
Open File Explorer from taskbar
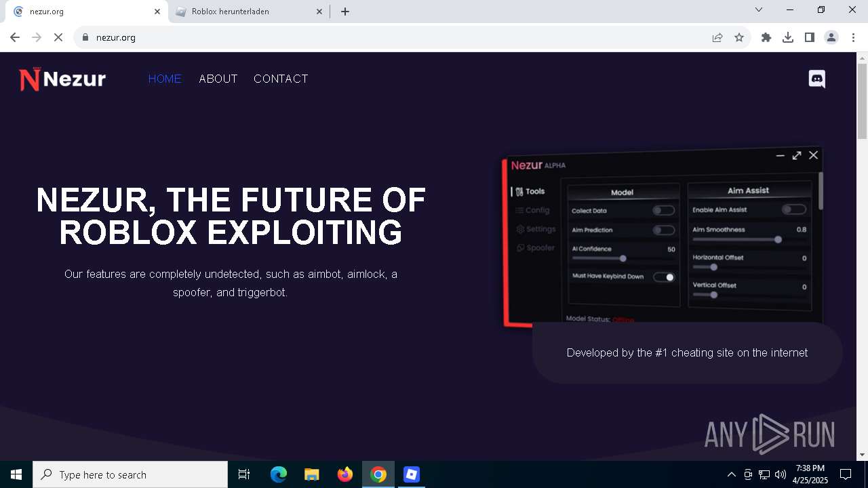tap(312, 474)
